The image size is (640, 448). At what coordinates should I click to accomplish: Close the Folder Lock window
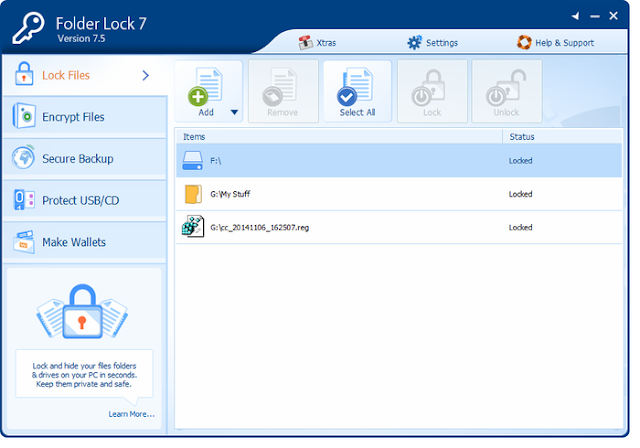point(613,16)
